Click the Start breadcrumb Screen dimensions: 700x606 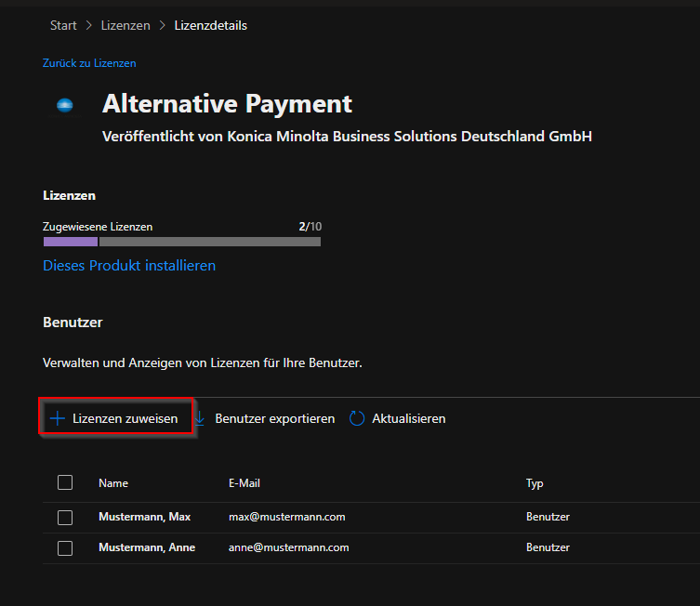(x=63, y=25)
